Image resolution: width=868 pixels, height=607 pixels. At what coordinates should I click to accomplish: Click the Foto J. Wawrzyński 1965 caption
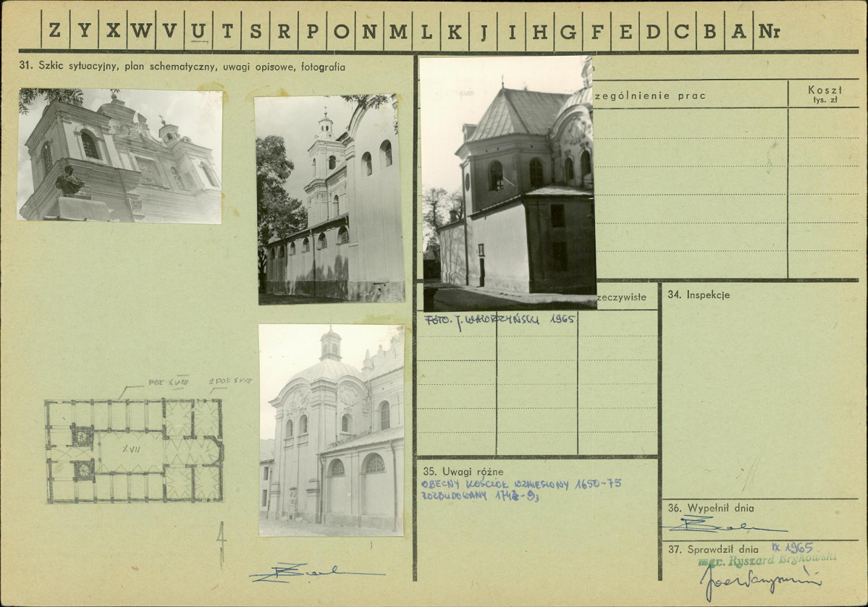coord(500,320)
